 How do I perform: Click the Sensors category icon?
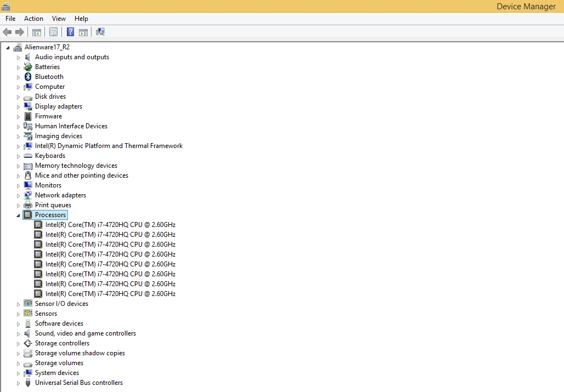click(28, 314)
